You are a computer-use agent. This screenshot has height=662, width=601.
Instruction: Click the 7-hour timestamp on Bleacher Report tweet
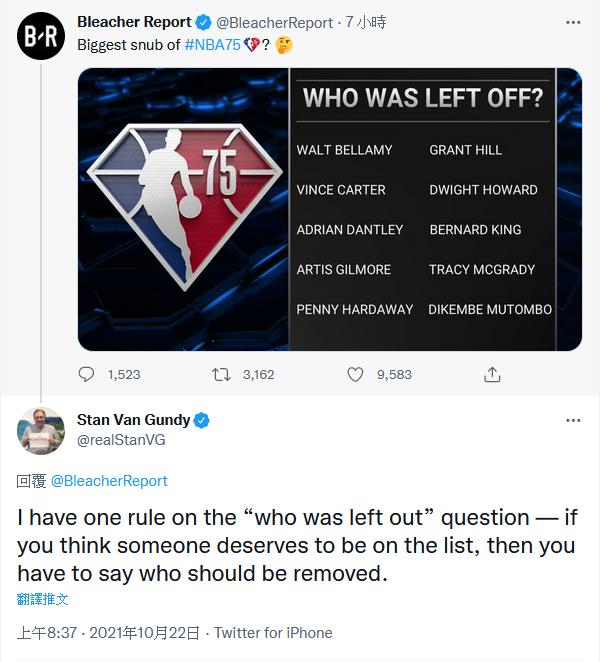tap(366, 22)
